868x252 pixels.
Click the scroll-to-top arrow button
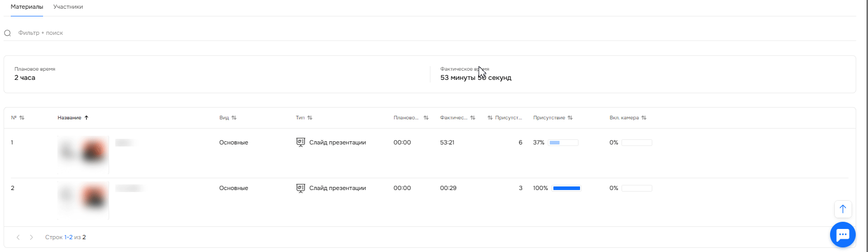pyautogui.click(x=842, y=209)
